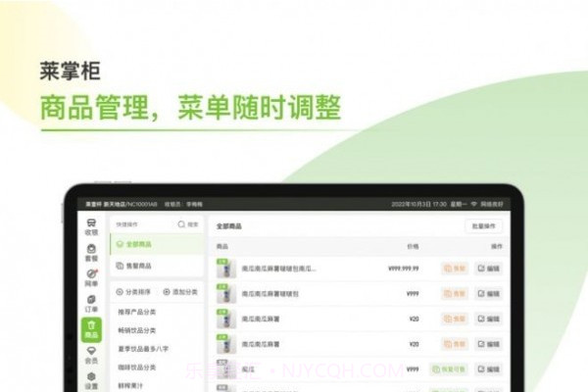The image size is (588, 392).
Task: Click the date 2022年10月3日 17:30 in status bar
Action: [x=418, y=204]
